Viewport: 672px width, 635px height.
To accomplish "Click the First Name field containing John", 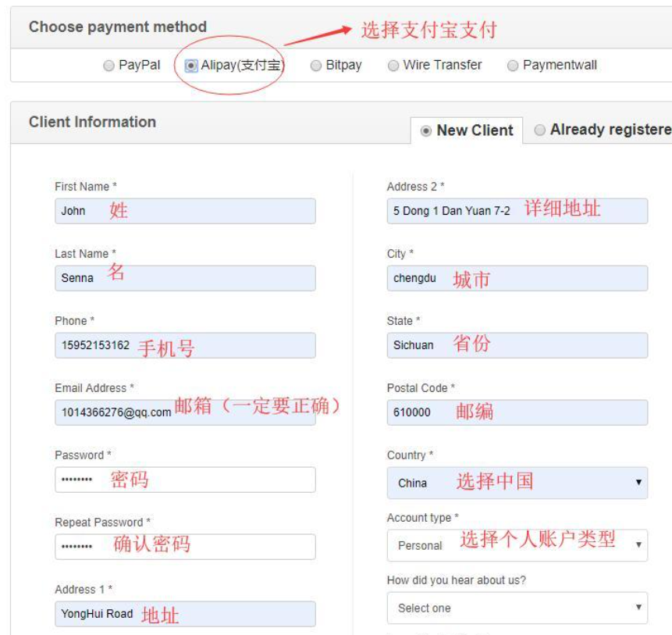I will 185,211.
